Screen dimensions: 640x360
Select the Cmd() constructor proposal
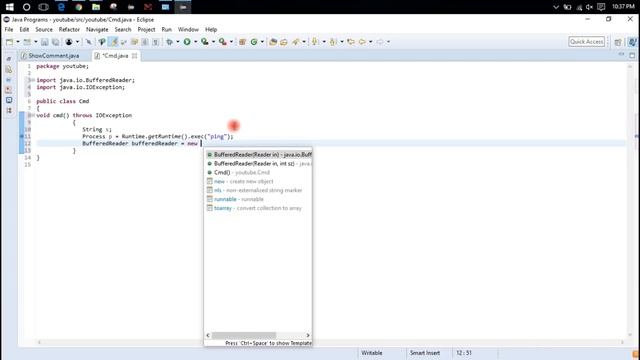point(258,173)
